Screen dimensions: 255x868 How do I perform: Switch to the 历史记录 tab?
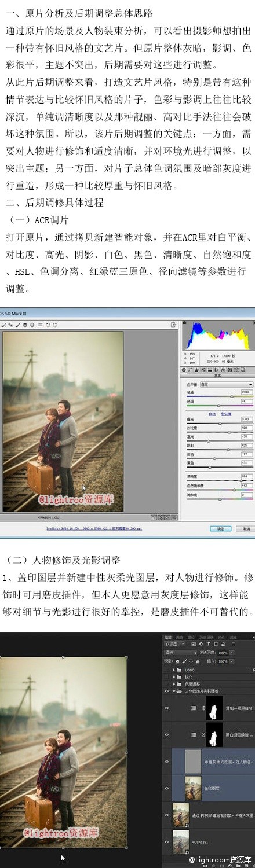tap(206, 637)
